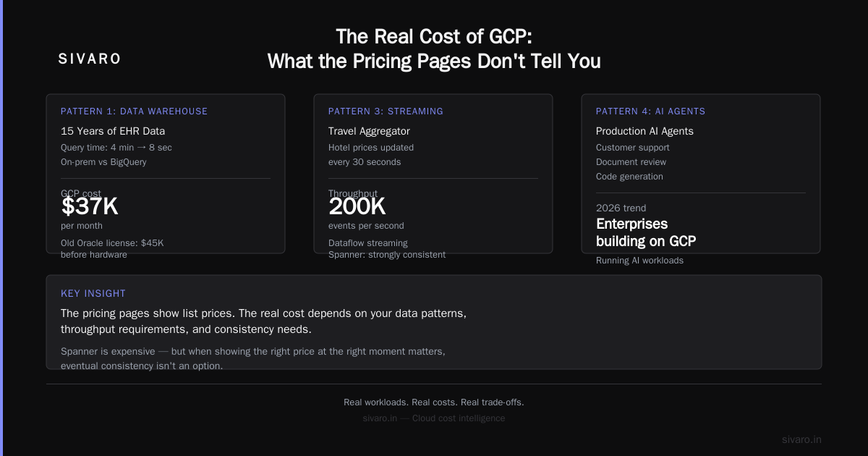Click the 'PATTERN 3: STREAMING' label
Image resolution: width=868 pixels, height=456 pixels.
[386, 111]
